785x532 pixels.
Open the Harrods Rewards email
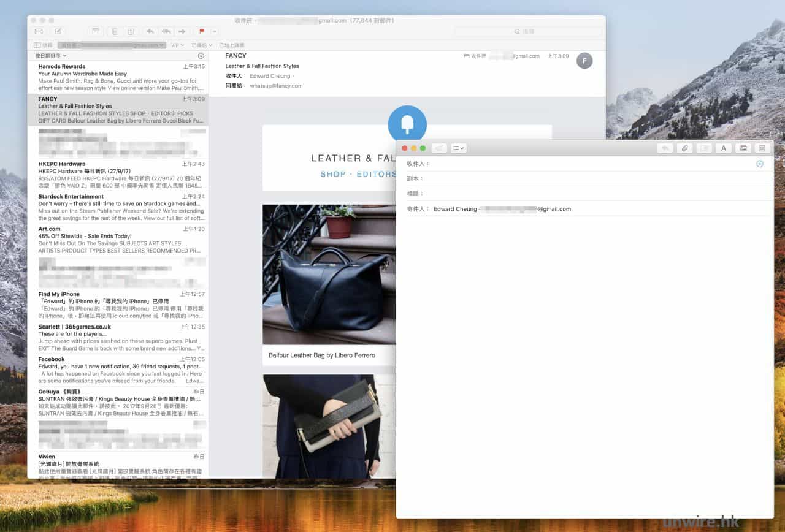coord(118,77)
